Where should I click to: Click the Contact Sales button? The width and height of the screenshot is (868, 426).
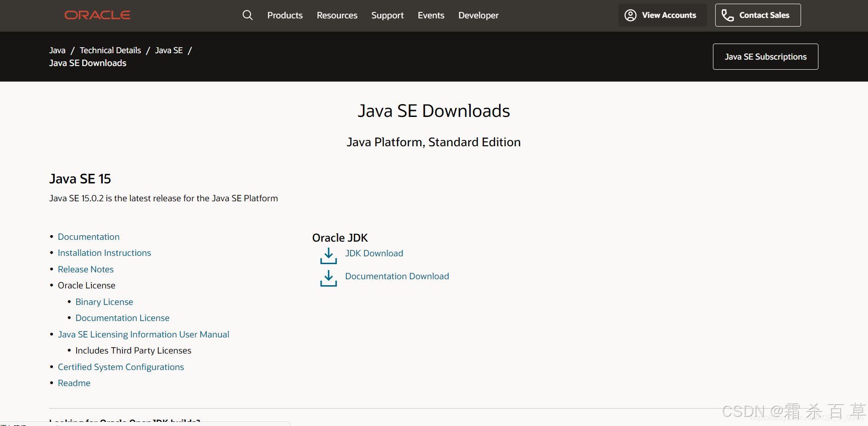point(758,15)
